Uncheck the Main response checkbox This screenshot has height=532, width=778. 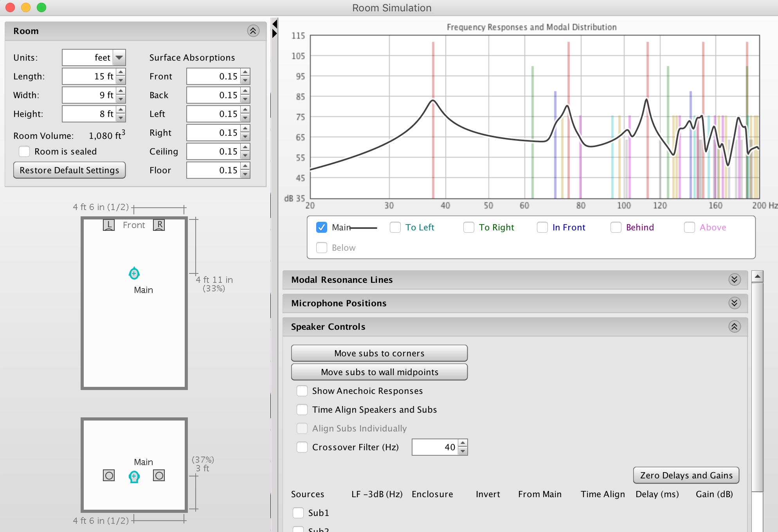[x=322, y=227]
